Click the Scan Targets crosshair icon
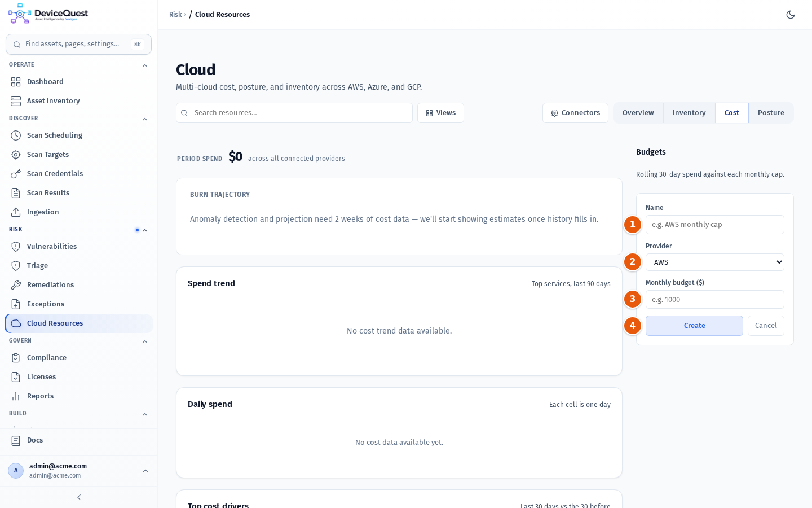Viewport: 812px width, 508px height. tap(16, 155)
